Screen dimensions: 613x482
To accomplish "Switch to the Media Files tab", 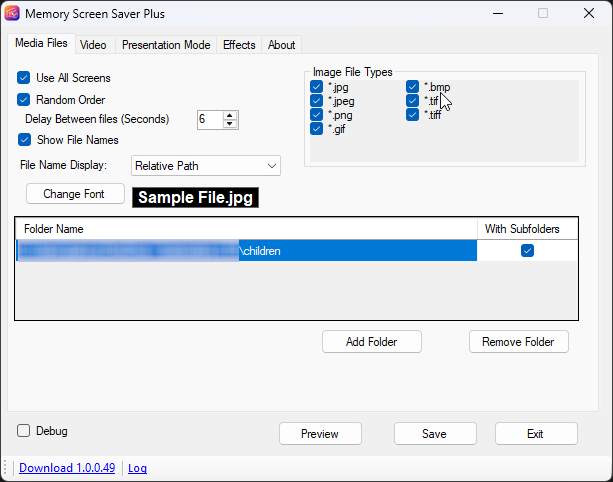I will click(41, 43).
